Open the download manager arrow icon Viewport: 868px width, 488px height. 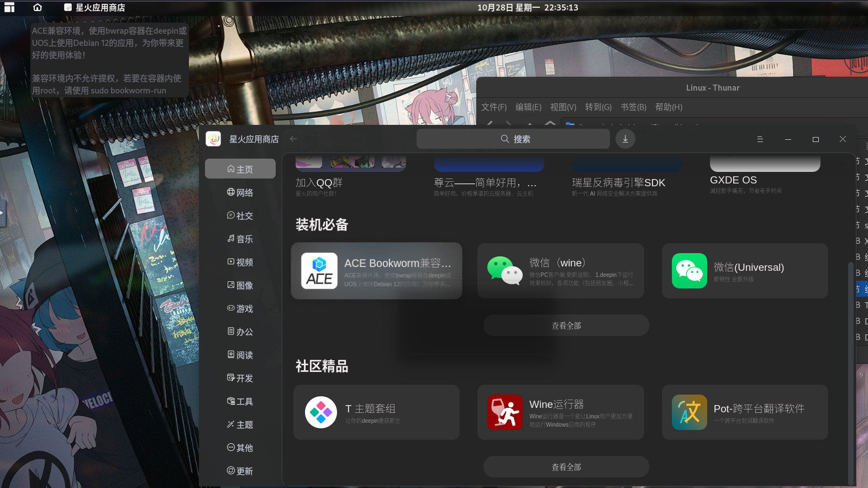click(x=625, y=139)
